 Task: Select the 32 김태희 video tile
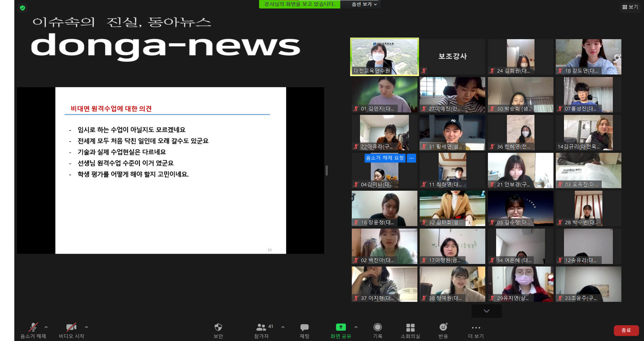(x=452, y=208)
